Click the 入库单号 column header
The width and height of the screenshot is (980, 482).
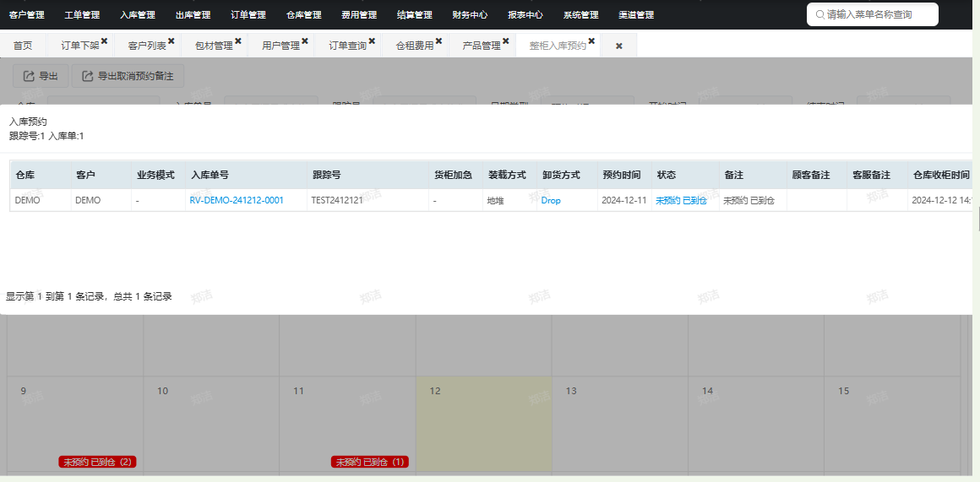(x=246, y=175)
